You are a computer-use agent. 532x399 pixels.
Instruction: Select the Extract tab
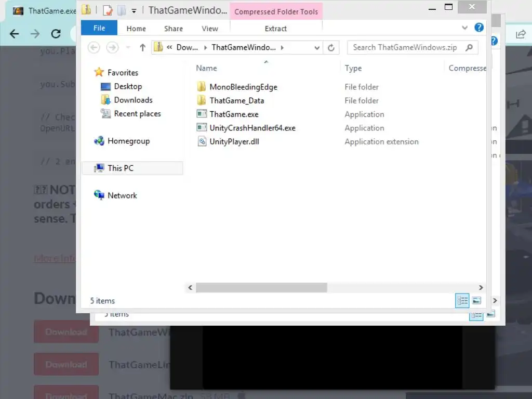click(x=275, y=29)
